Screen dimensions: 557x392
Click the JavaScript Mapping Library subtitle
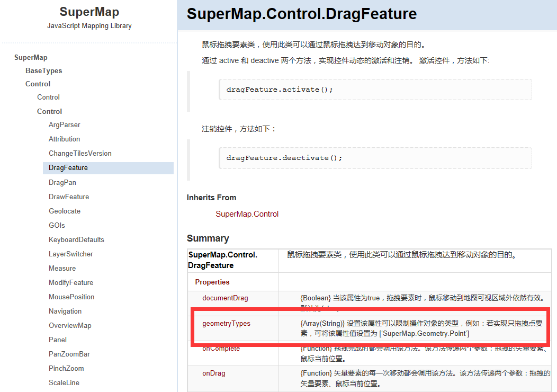pyautogui.click(x=89, y=25)
